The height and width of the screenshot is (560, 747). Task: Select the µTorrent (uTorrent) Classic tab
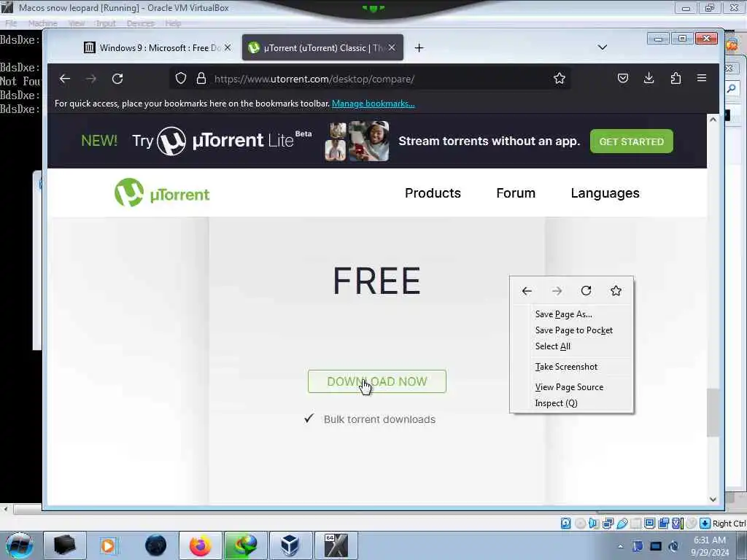322,47
